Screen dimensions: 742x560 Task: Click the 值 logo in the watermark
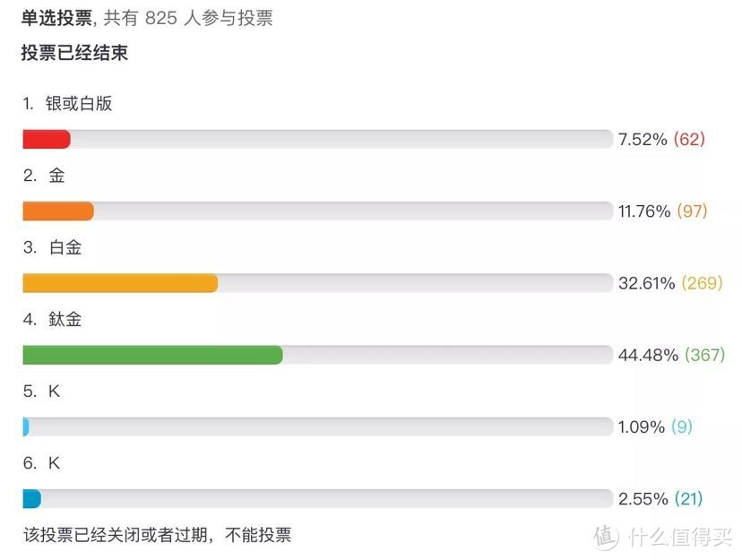pyautogui.click(x=606, y=535)
